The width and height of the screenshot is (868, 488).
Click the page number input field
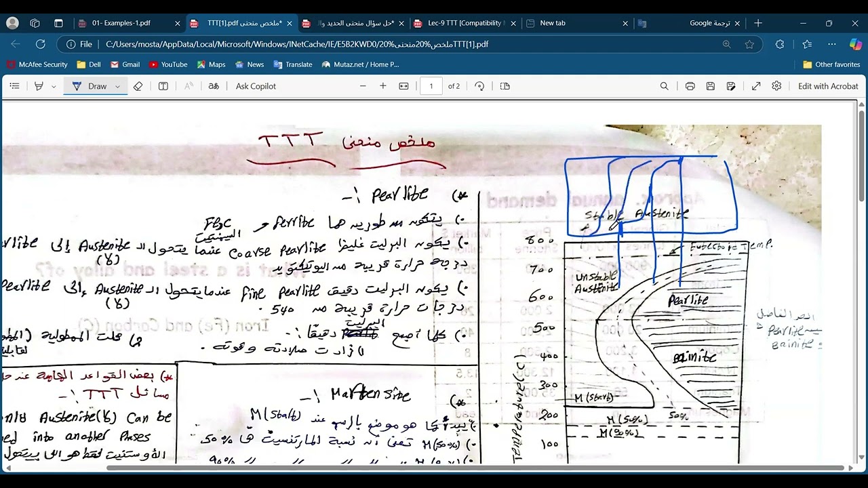(x=431, y=86)
